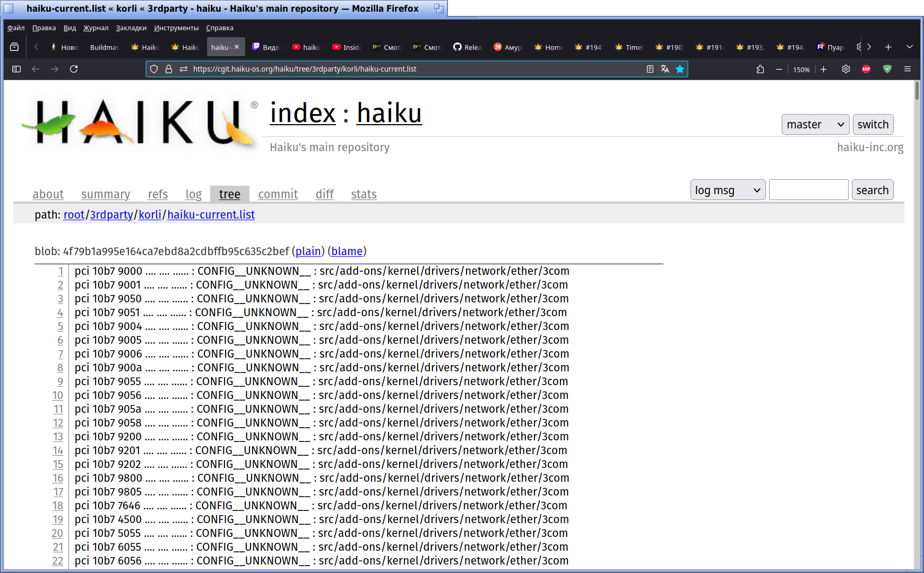Open the korli path link
Image resolution: width=924 pixels, height=573 pixels.
[x=150, y=215]
